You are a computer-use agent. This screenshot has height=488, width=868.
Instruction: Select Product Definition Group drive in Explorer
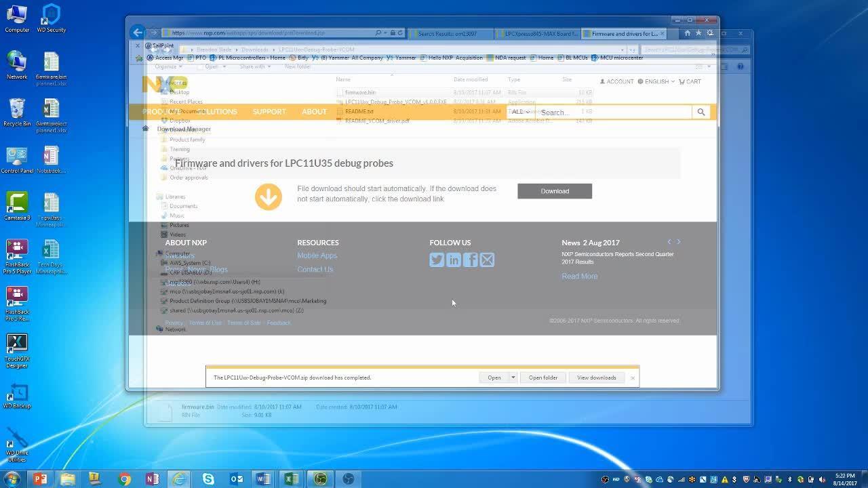[x=243, y=301]
